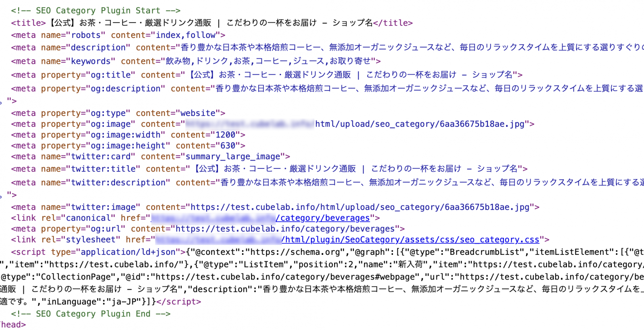Click the og:image:height value "630"
The height and width of the screenshot is (330, 644).
228,146
